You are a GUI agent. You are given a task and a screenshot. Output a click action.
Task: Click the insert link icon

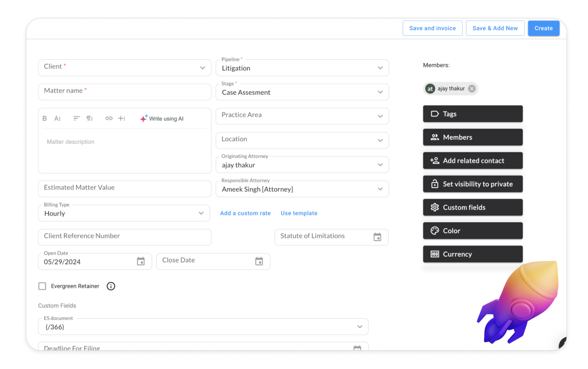click(109, 119)
